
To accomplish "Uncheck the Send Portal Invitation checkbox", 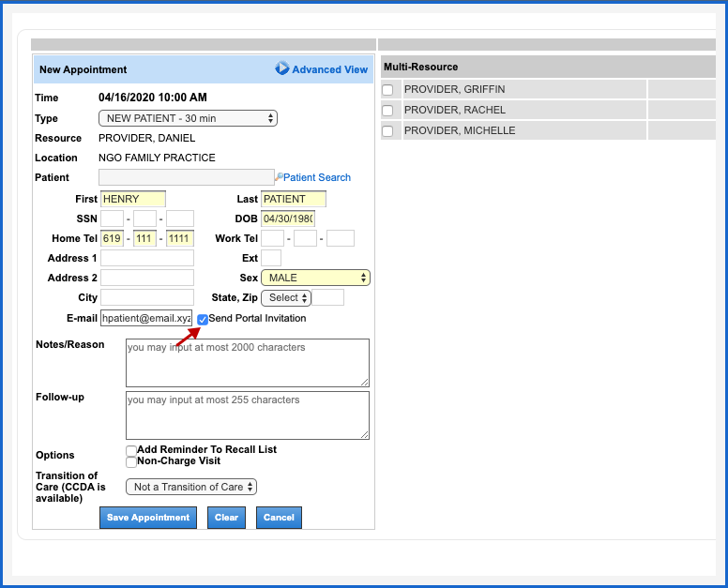I will tap(203, 319).
